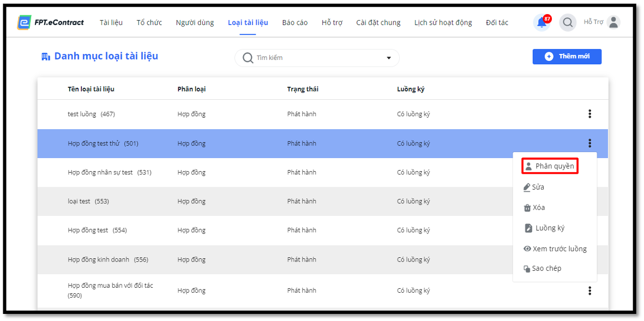
Task: Click the magnifier search icon in header
Action: pyautogui.click(x=568, y=22)
